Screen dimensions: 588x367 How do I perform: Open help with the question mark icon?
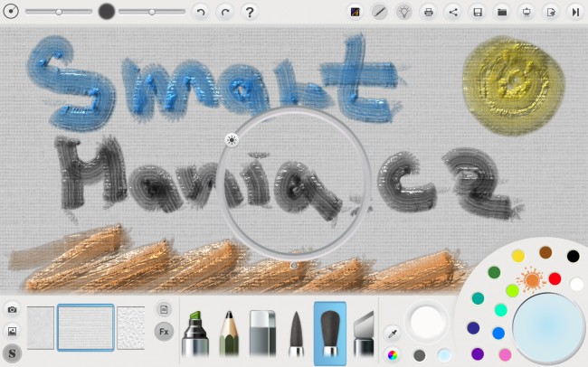250,13
